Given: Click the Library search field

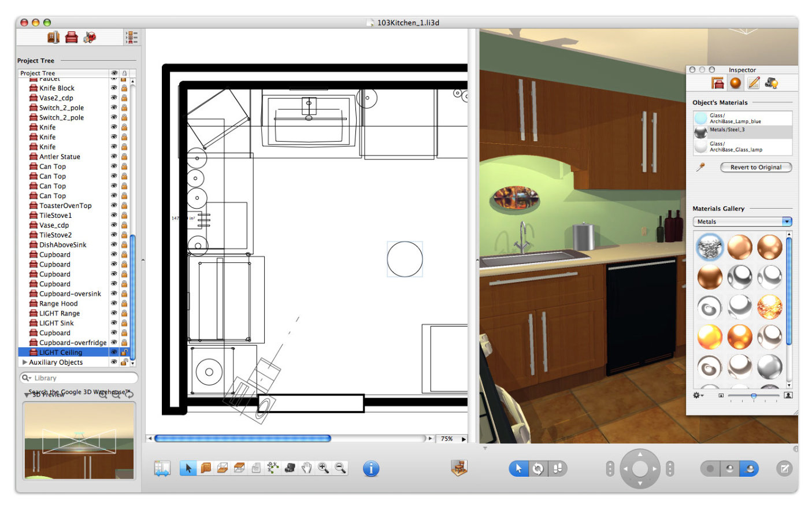Looking at the screenshot, I should coord(79,378).
